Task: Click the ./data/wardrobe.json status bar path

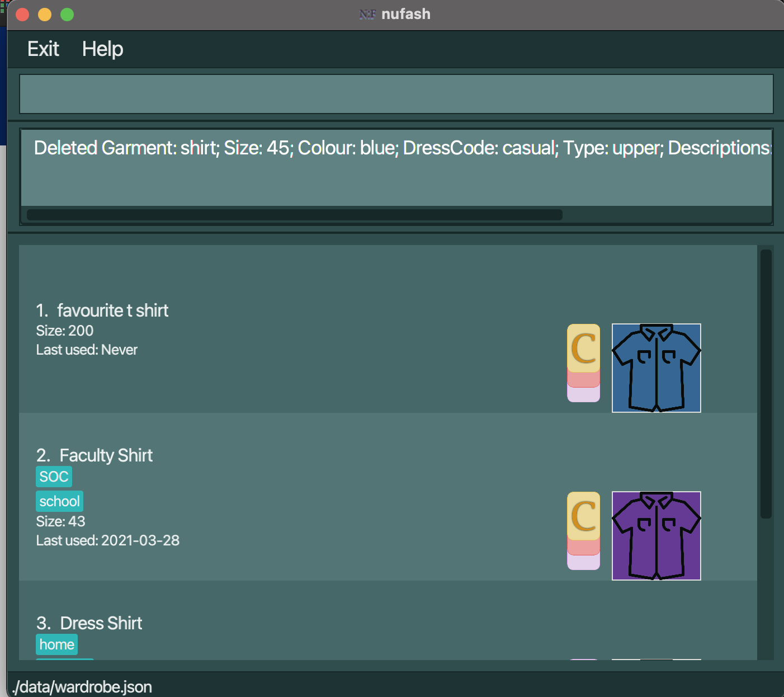Action: pyautogui.click(x=82, y=687)
